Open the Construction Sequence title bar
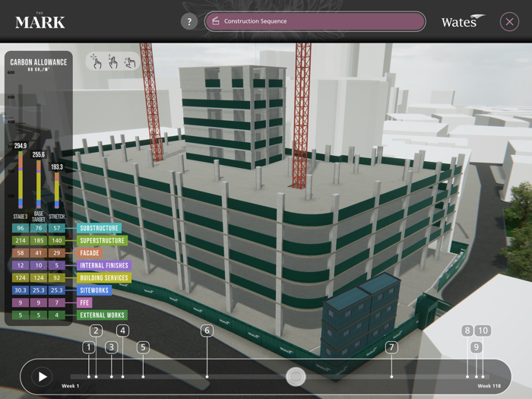This screenshot has width=532, height=399. 315,21
